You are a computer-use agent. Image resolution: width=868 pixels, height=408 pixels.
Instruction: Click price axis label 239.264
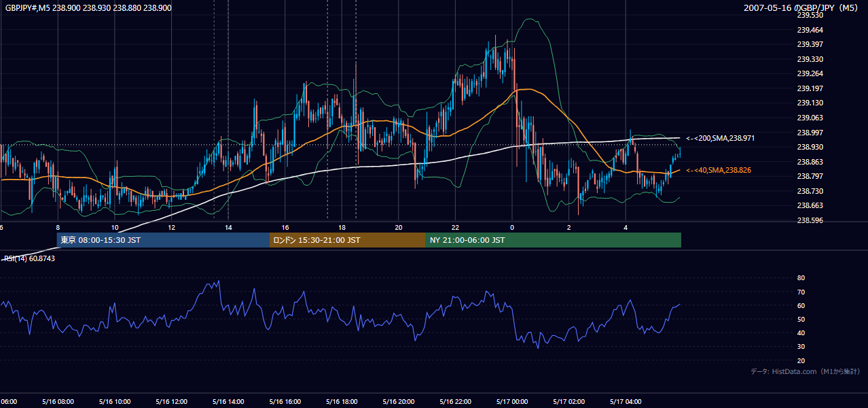pyautogui.click(x=810, y=73)
